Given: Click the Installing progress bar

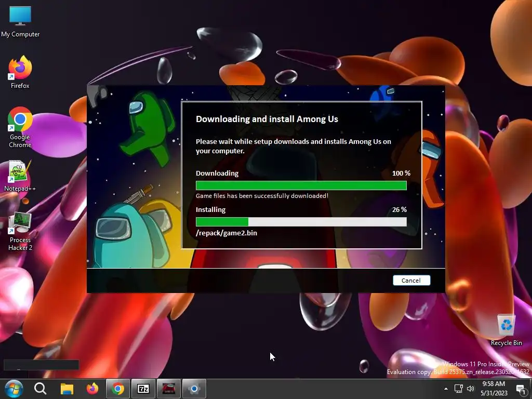Looking at the screenshot, I should tap(301, 222).
